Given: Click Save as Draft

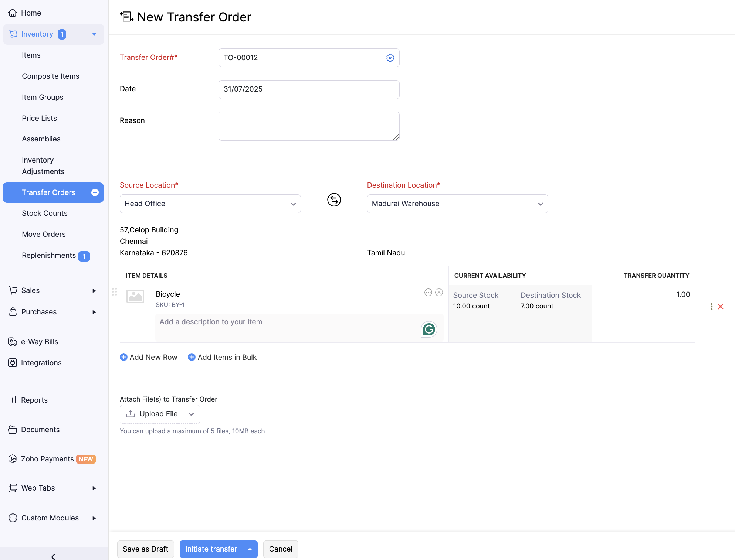Looking at the screenshot, I should click(x=145, y=549).
